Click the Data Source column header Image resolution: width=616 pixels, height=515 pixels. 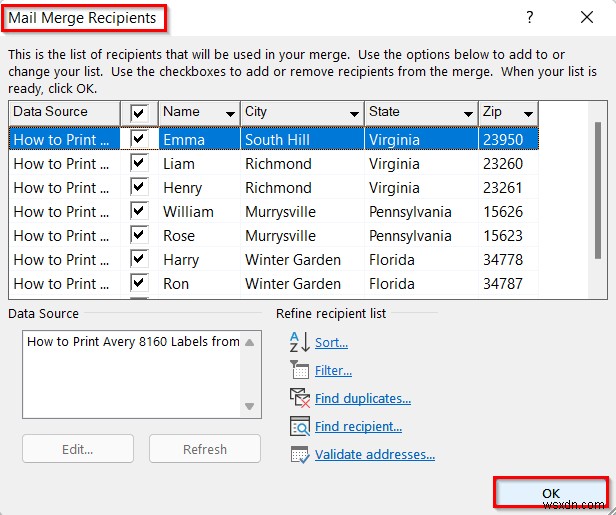tap(64, 113)
